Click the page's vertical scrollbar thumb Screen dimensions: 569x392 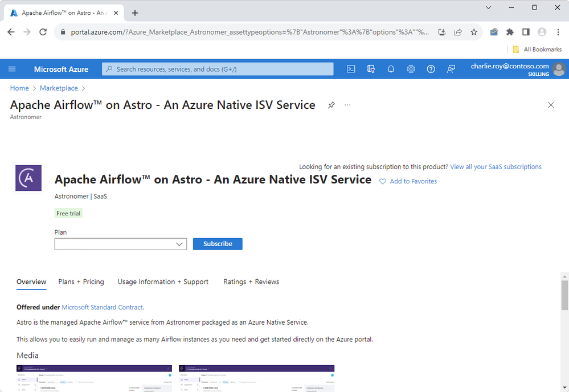pyautogui.click(x=564, y=296)
